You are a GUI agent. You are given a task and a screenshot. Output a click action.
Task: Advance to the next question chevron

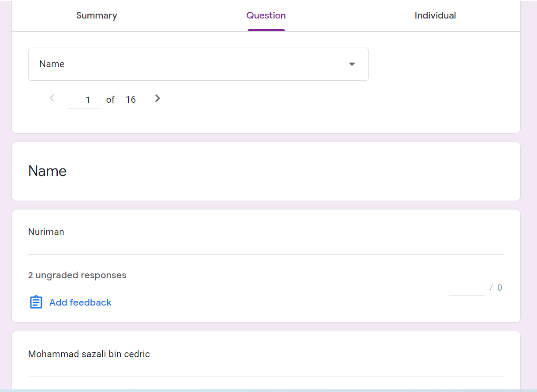tap(157, 98)
